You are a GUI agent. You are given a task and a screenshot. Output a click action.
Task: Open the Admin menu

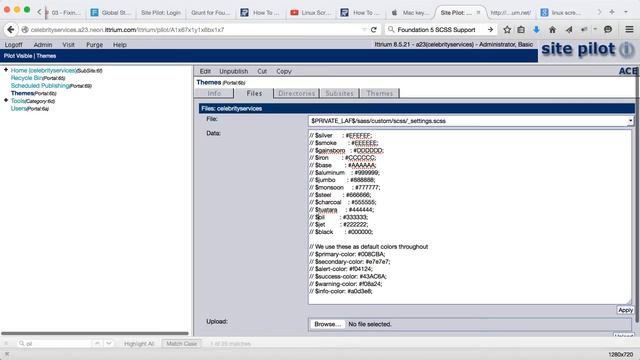click(43, 45)
